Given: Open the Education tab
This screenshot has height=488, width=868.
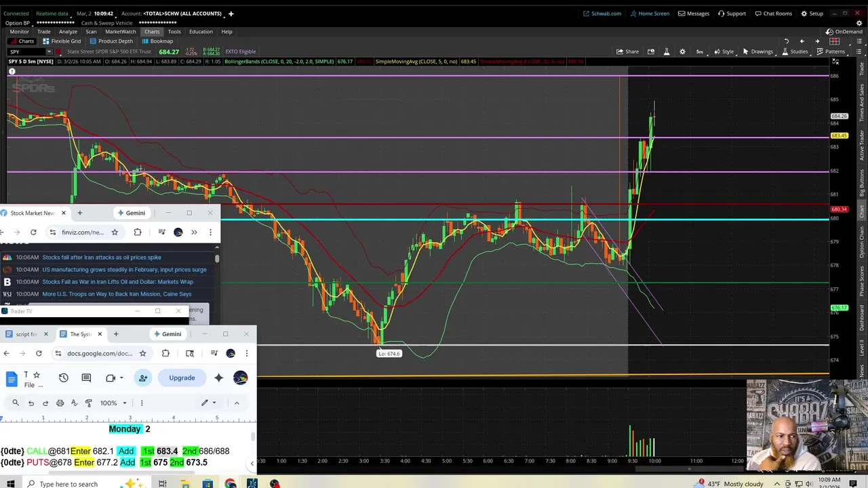Looking at the screenshot, I should (201, 32).
